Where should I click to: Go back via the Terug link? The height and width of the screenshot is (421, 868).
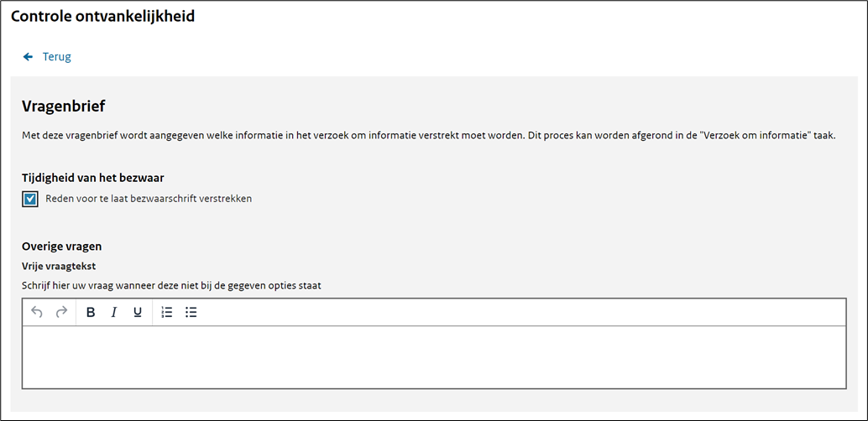click(56, 57)
